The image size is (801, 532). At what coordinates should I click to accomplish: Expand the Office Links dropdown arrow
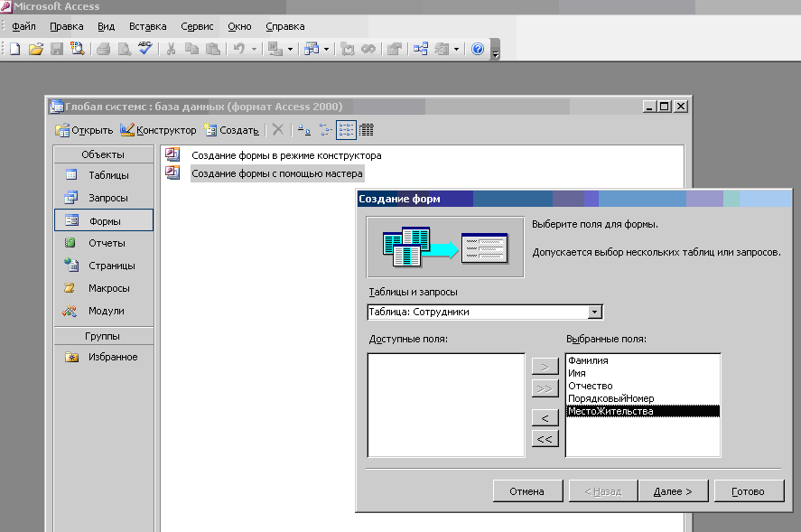[x=290, y=50]
